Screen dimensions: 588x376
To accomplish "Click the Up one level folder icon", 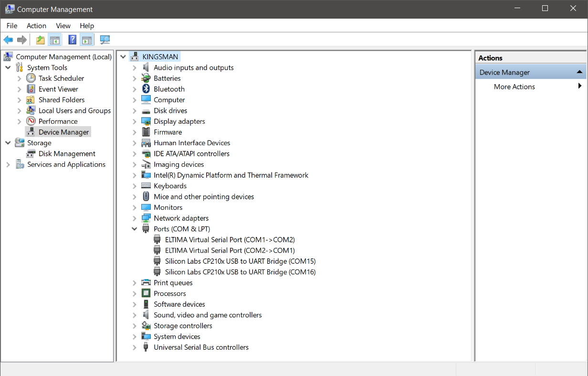I will pyautogui.click(x=41, y=40).
